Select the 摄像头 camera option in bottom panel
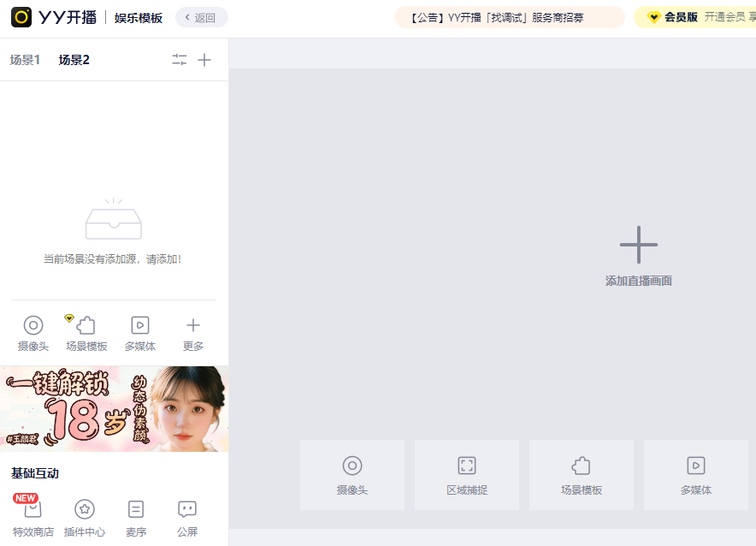This screenshot has height=546, width=756. (x=351, y=474)
